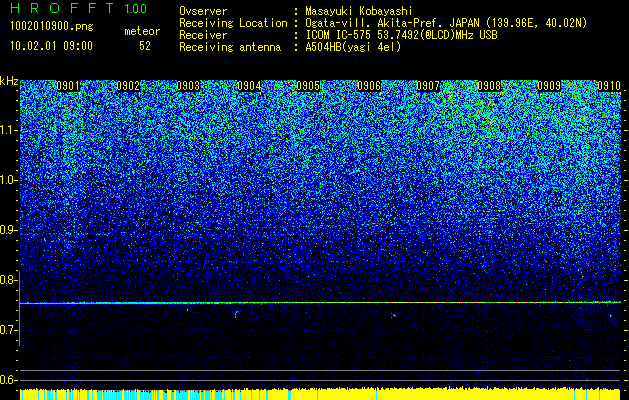Click the 0909 time marker

tap(549, 86)
